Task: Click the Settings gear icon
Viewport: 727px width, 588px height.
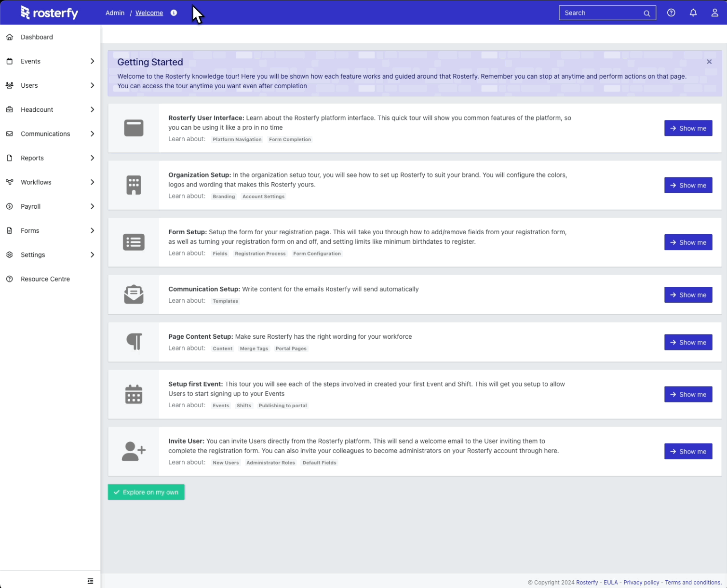Action: pos(10,255)
